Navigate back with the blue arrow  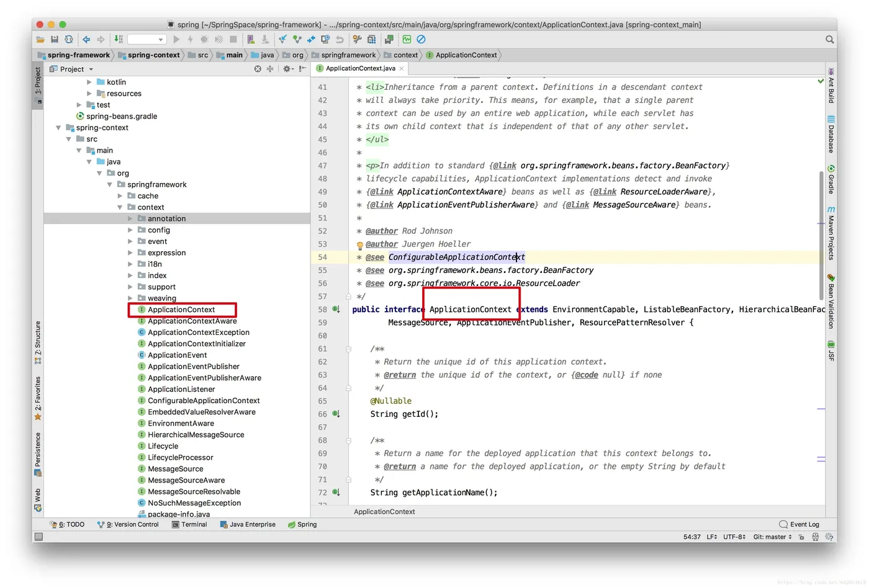tap(86, 39)
